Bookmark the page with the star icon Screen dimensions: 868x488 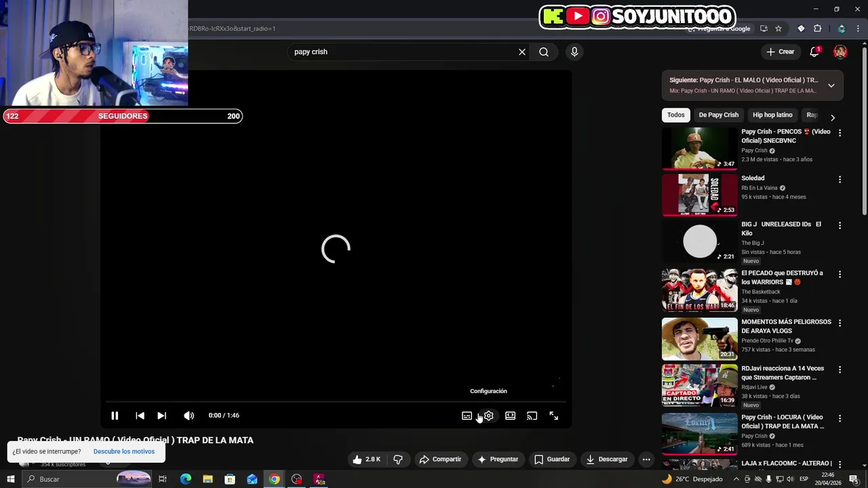(778, 28)
